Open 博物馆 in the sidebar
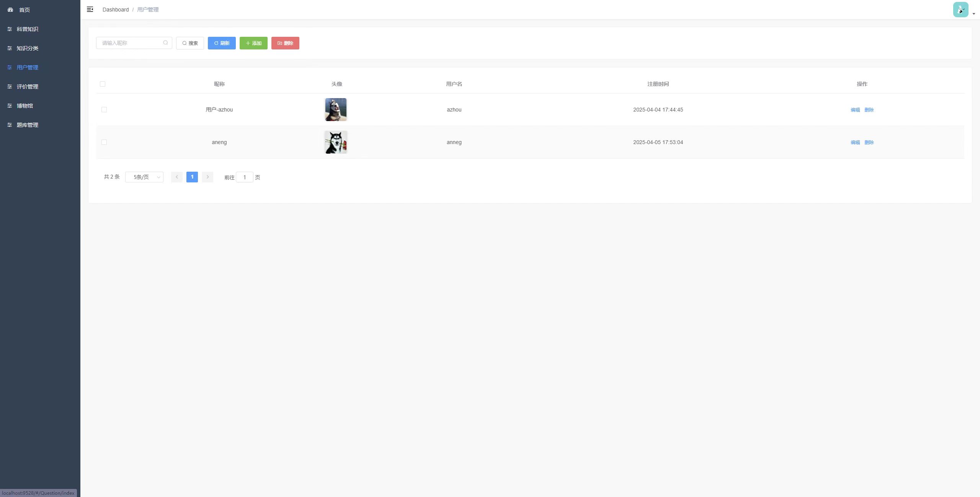 [x=25, y=106]
